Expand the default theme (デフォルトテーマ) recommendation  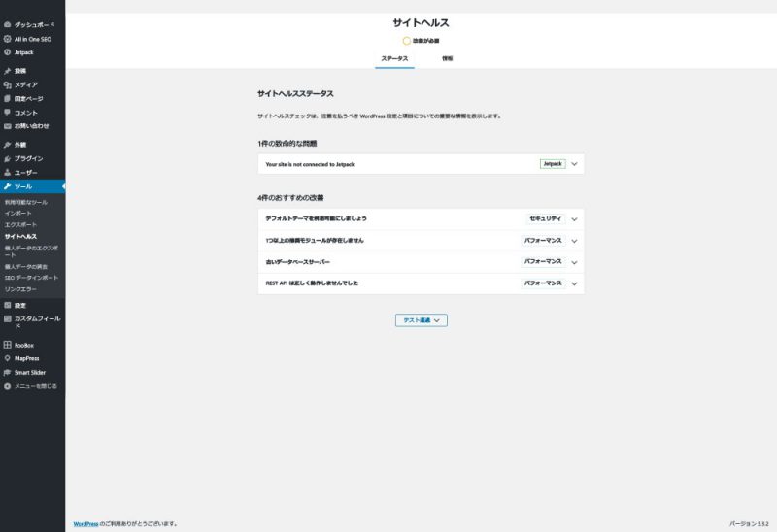[x=574, y=218]
